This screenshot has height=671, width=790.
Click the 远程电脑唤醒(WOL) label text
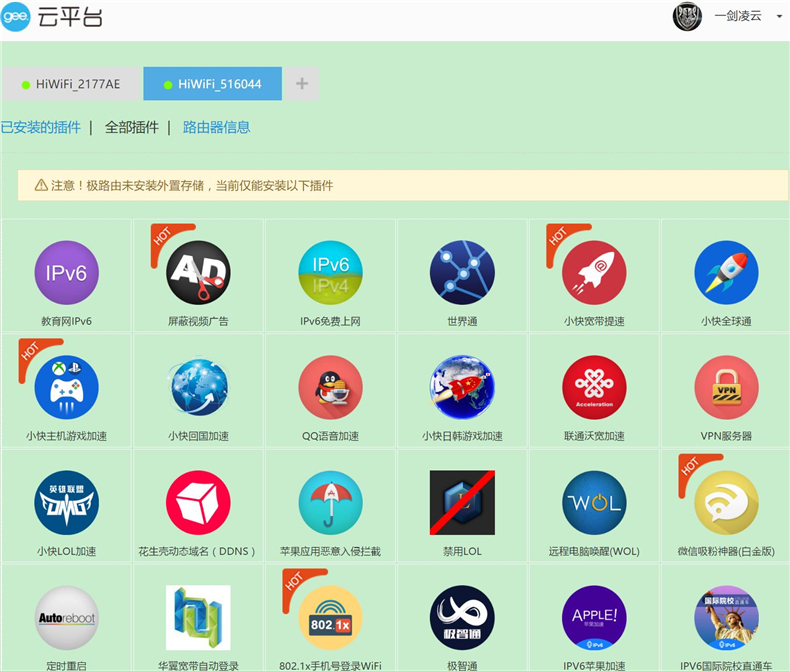(x=594, y=552)
